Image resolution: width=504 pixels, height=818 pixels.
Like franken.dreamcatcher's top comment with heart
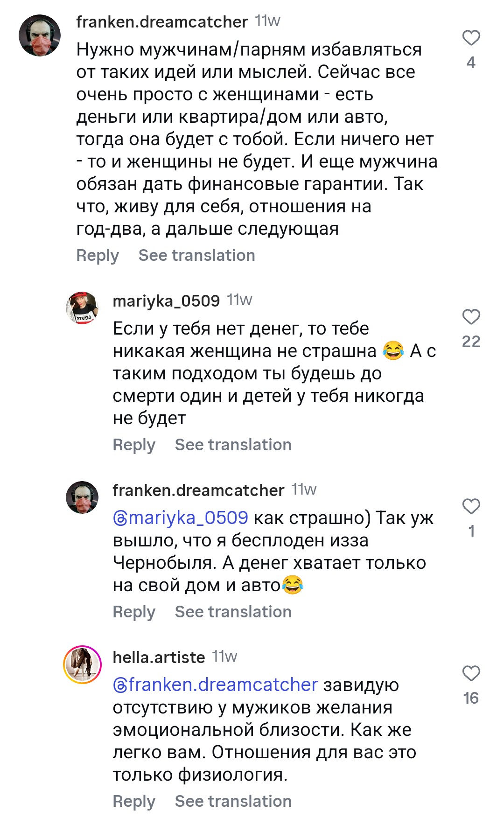click(471, 38)
